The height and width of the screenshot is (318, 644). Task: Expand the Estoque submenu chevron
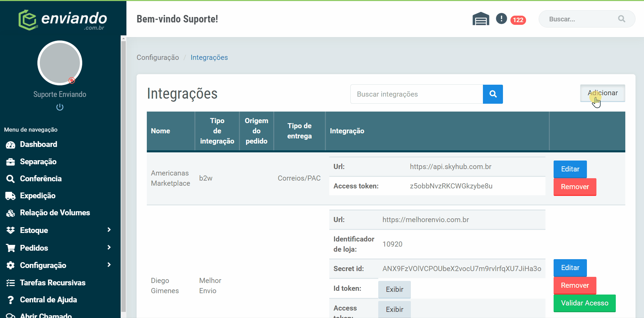coord(109,230)
